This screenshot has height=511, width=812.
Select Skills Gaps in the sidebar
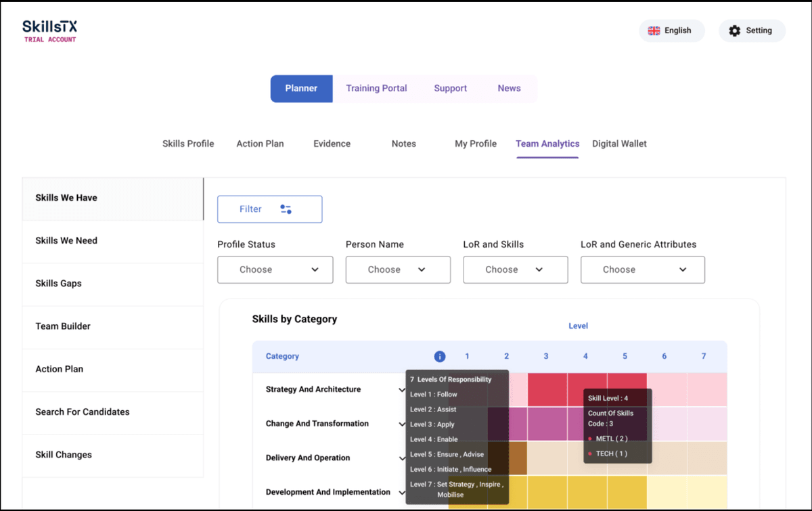coord(59,284)
